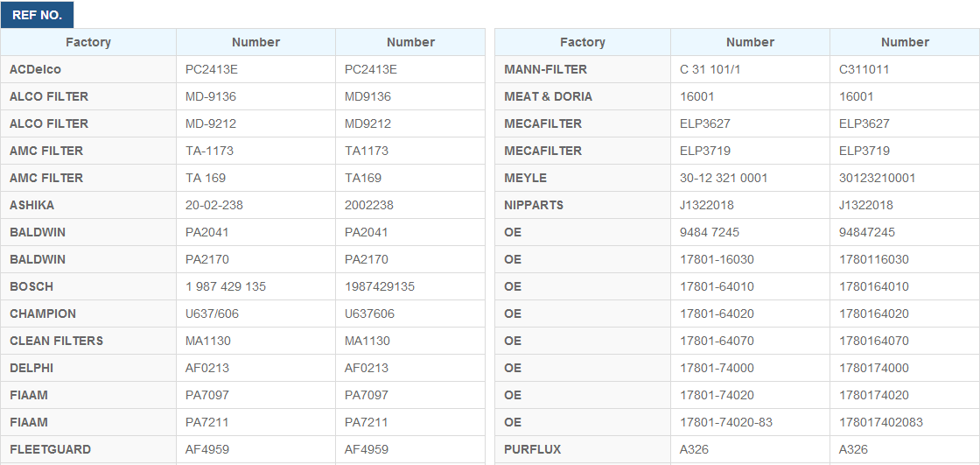Select the MANN-FILTER factory cell
Screen dimensions: 980x465
[x=546, y=69]
